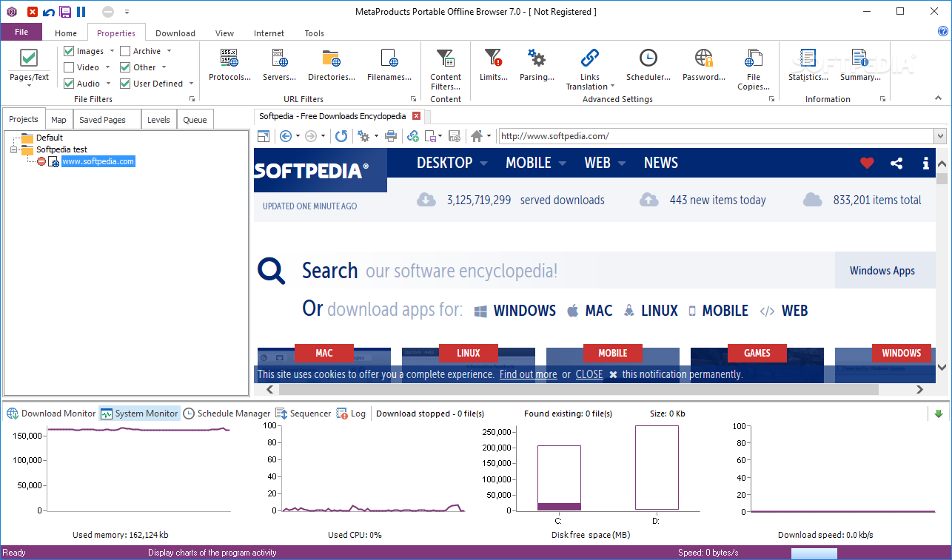The image size is (952, 560).
Task: Open the Protocols URL filter
Action: (x=229, y=65)
